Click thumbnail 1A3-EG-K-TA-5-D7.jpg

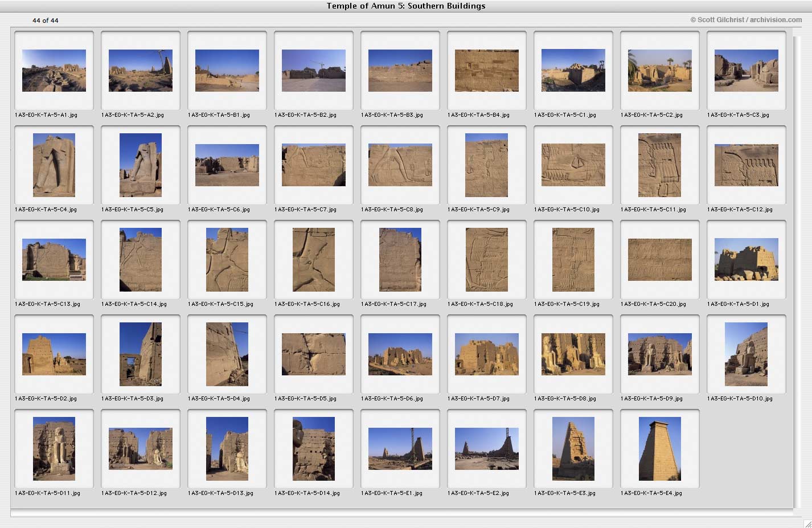click(487, 354)
